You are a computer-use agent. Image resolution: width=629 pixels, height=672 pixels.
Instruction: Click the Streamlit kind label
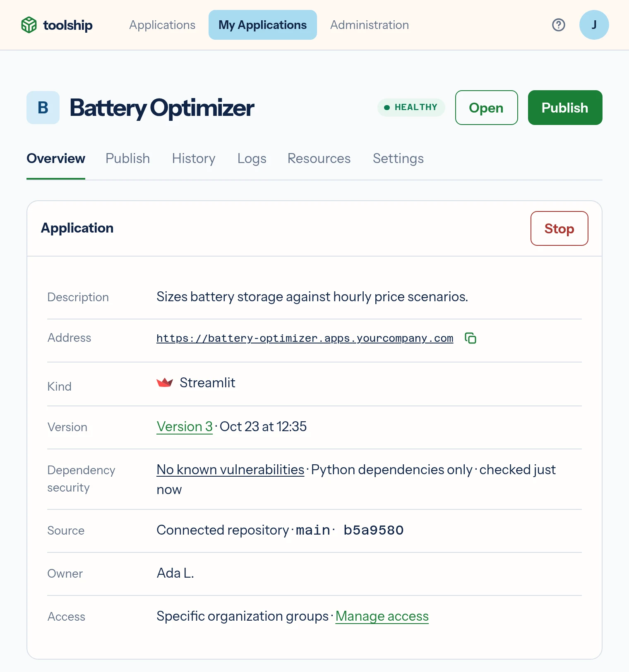tap(207, 383)
